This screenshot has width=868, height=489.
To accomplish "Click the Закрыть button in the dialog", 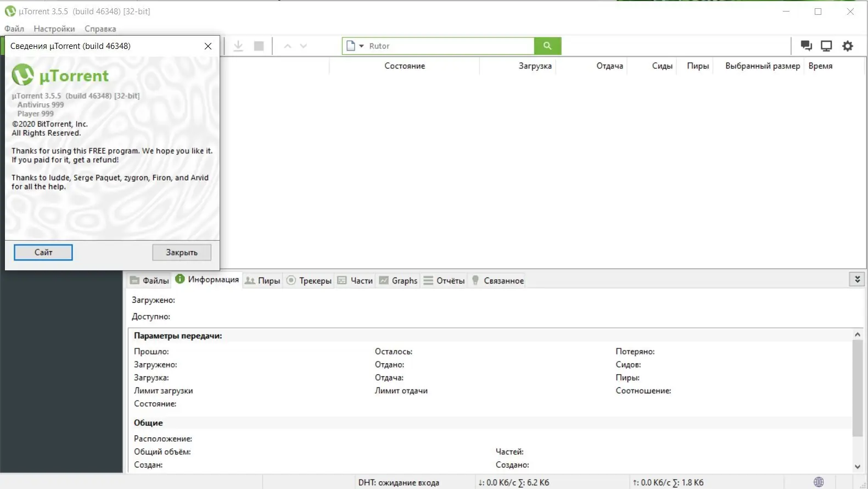I will click(182, 253).
